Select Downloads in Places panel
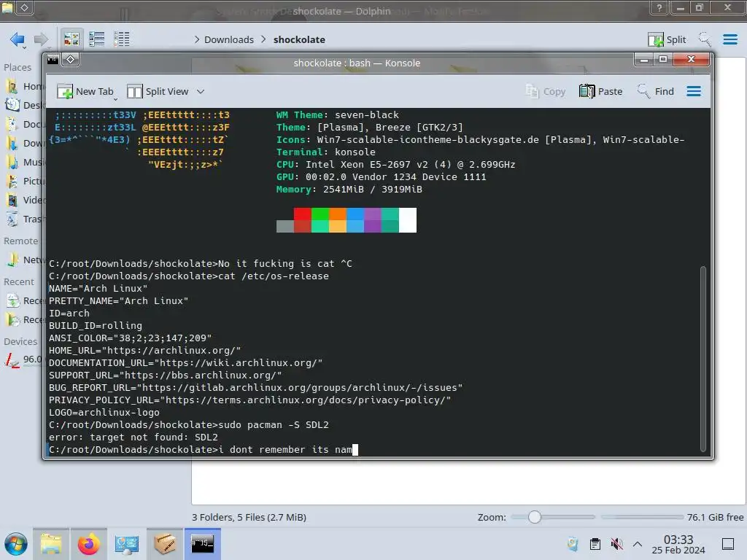 [x=24, y=143]
